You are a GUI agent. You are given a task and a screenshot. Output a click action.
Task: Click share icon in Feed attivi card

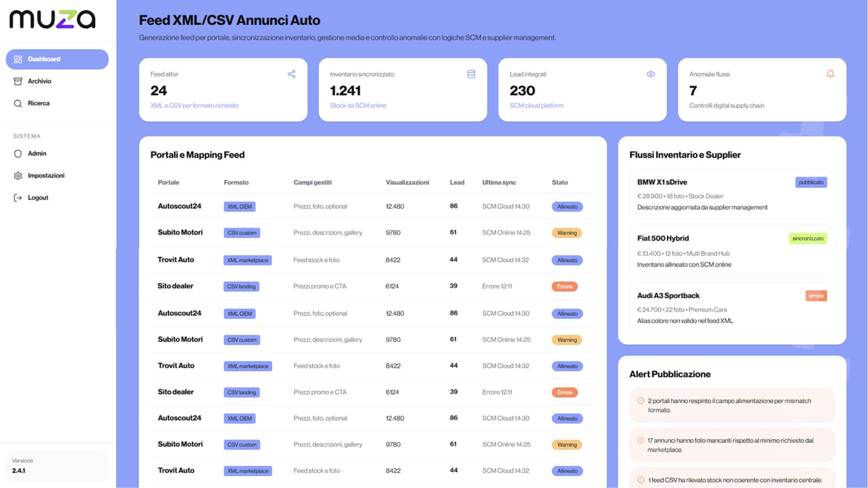click(x=292, y=74)
